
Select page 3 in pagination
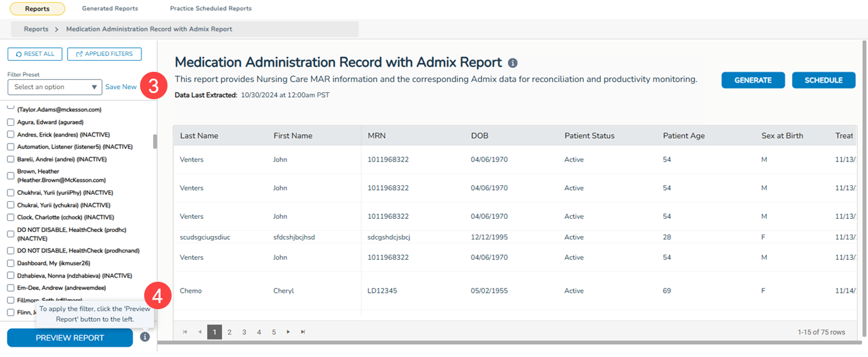point(244,332)
